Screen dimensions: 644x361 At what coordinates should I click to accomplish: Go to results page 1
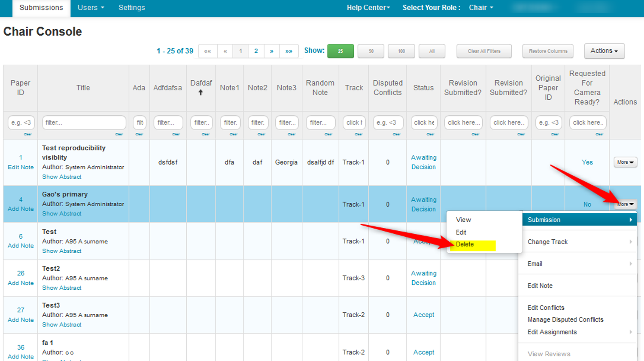(x=240, y=51)
